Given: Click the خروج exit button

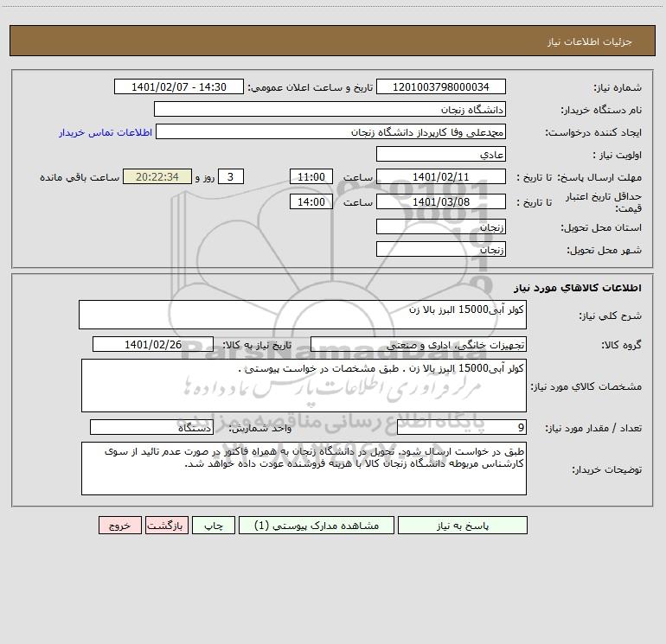Looking at the screenshot, I should point(119,526).
